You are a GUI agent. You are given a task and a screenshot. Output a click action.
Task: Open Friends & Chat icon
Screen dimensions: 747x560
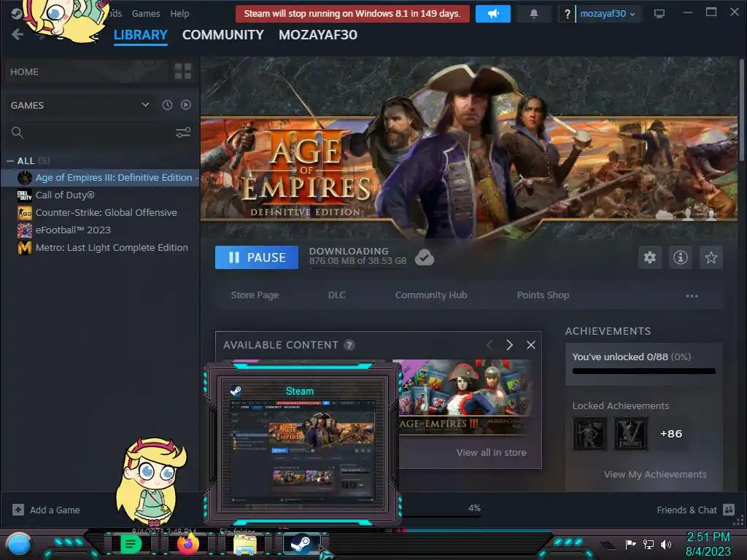729,510
